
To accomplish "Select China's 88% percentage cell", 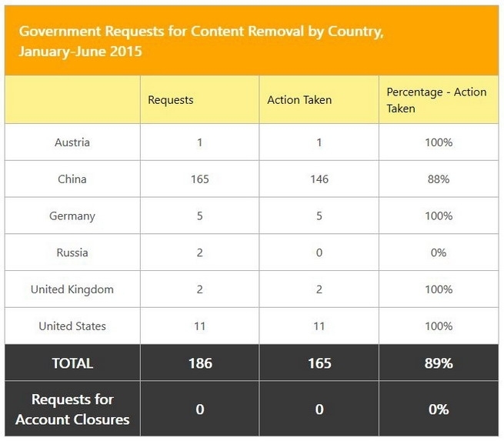I will pos(439,179).
